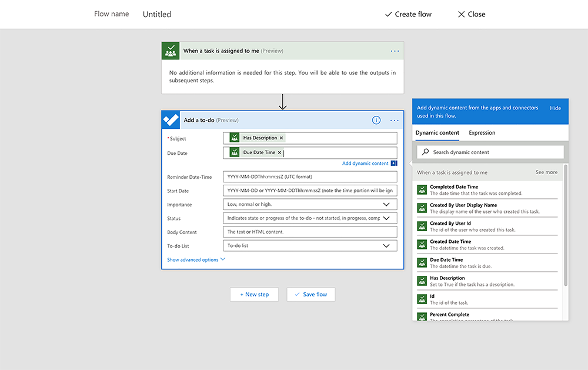Click the dynamic content panel scrollbar

coord(566,225)
